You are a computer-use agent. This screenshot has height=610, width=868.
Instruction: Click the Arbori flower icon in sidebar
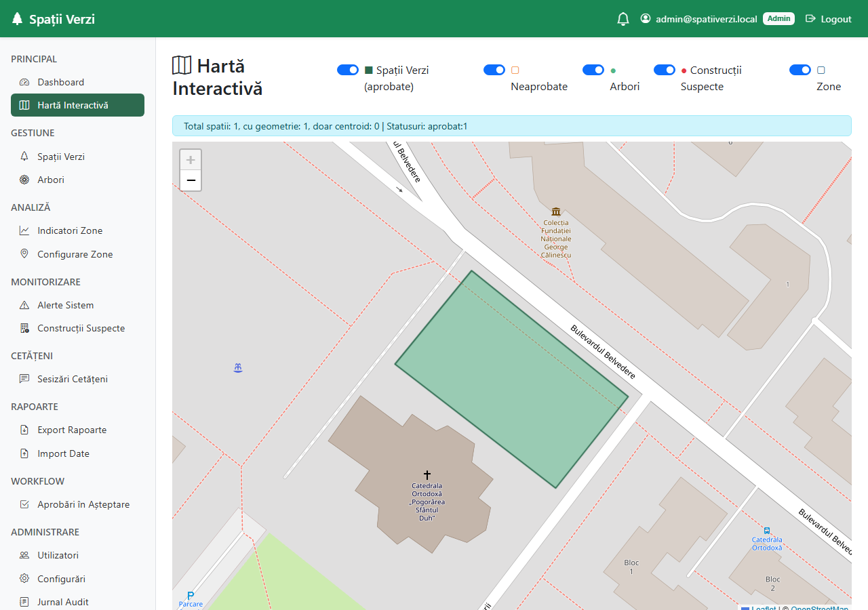click(x=24, y=180)
